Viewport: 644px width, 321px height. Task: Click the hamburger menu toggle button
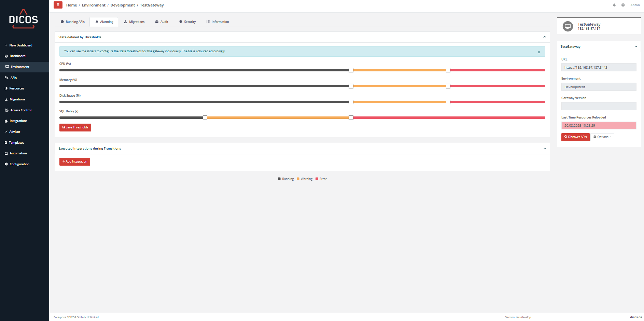coord(58,5)
